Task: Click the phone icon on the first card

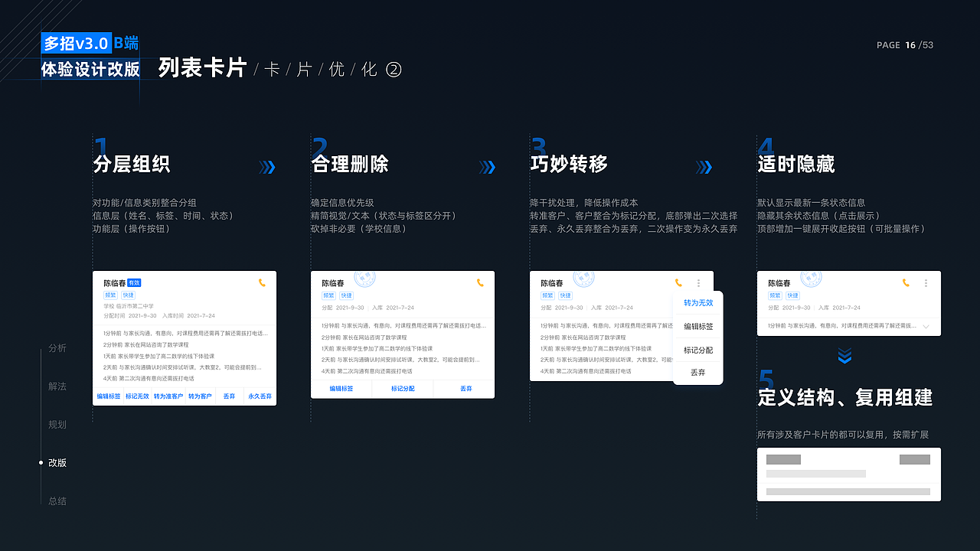Action: [x=263, y=282]
